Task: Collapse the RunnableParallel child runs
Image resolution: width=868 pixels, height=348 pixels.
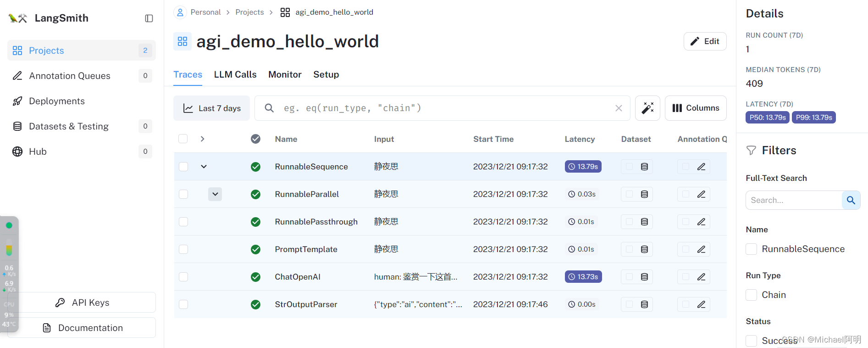Action: point(215,194)
